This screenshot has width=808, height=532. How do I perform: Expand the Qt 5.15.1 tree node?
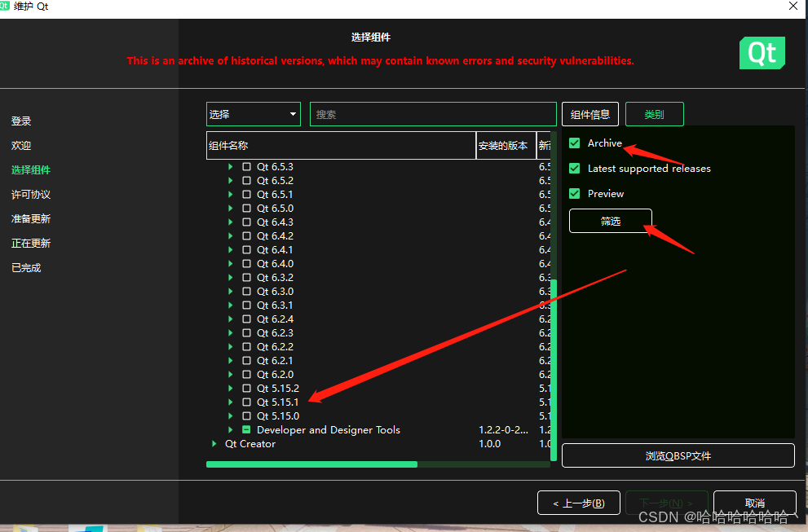tap(231, 402)
